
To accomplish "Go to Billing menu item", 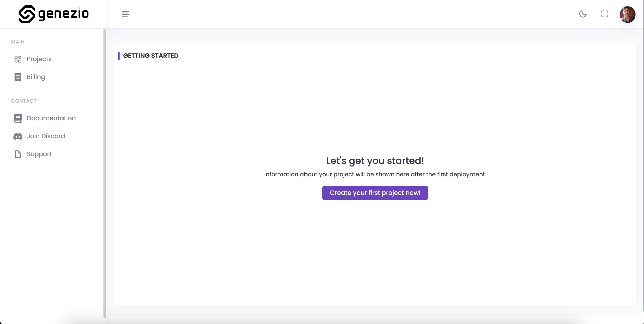I will click(x=36, y=77).
